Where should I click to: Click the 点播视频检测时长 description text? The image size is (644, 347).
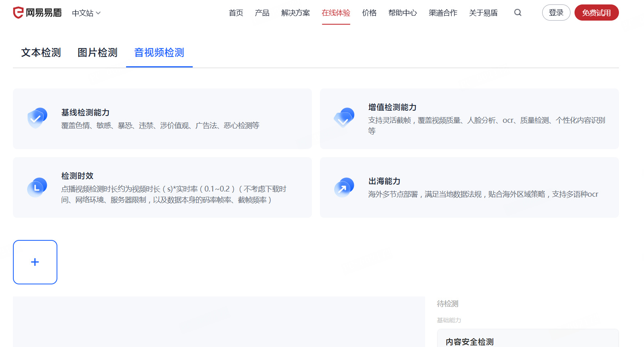pos(174,194)
